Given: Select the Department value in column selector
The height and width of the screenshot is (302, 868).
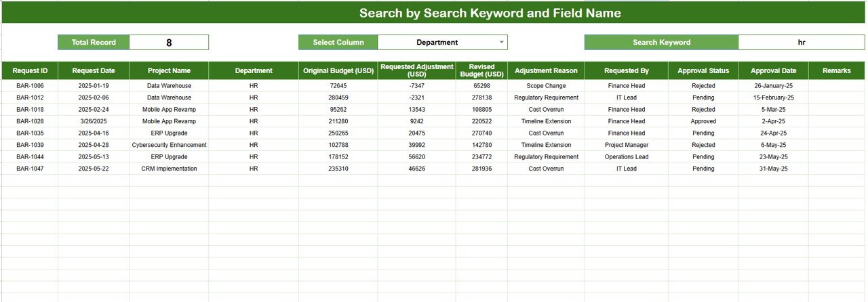Looking at the screenshot, I should click(x=437, y=42).
